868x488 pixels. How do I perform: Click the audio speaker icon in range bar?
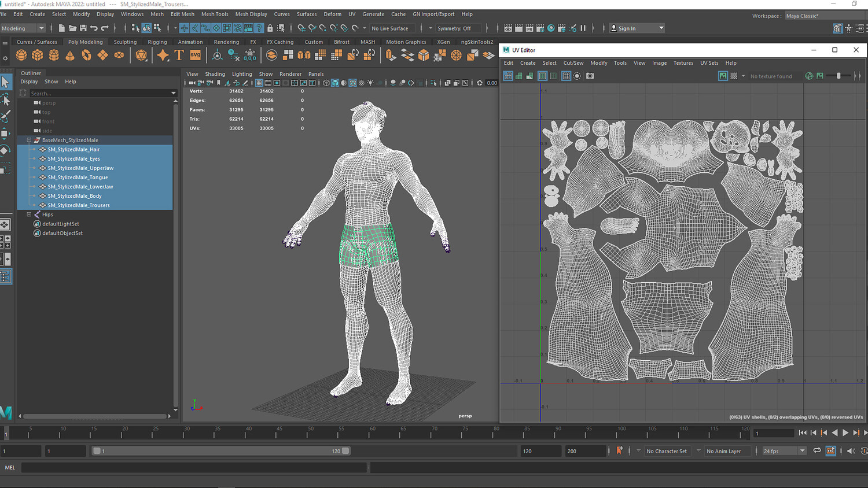(851, 451)
